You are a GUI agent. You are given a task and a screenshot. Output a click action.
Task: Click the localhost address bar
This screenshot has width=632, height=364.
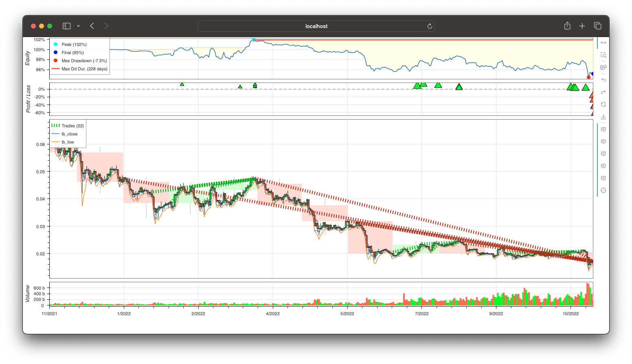tap(316, 26)
